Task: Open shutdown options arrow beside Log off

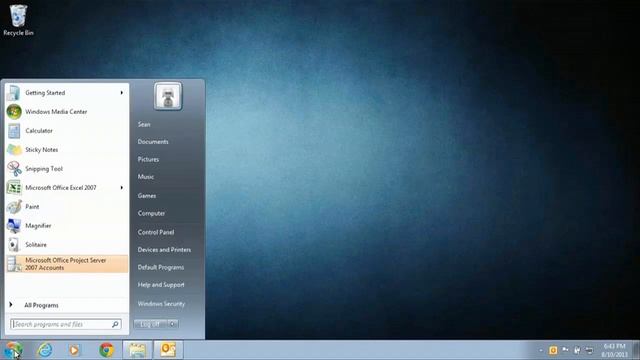Action: (x=173, y=324)
